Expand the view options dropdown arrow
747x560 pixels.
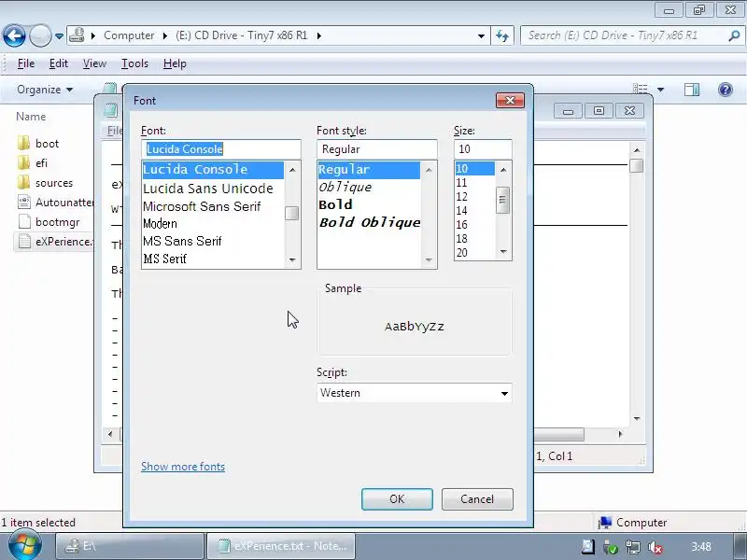click(x=660, y=90)
